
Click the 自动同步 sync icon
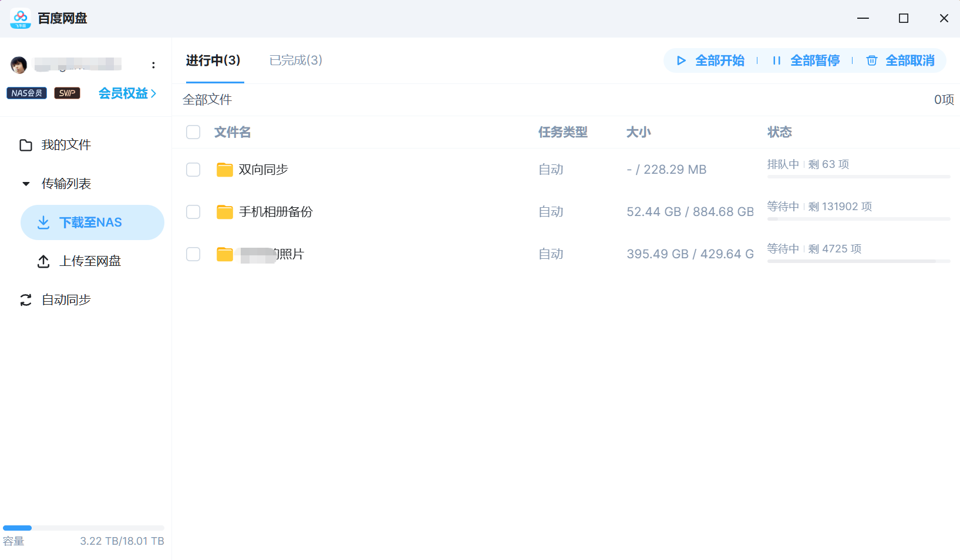pyautogui.click(x=25, y=300)
